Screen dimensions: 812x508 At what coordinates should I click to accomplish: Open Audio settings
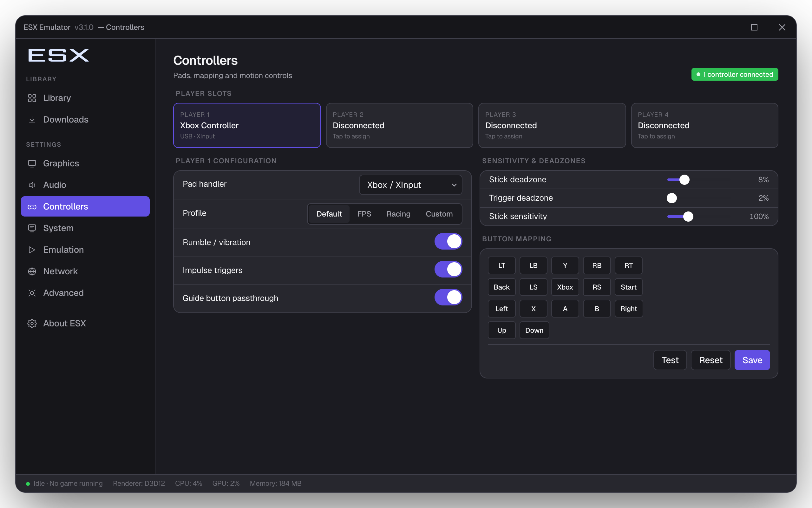point(85,185)
